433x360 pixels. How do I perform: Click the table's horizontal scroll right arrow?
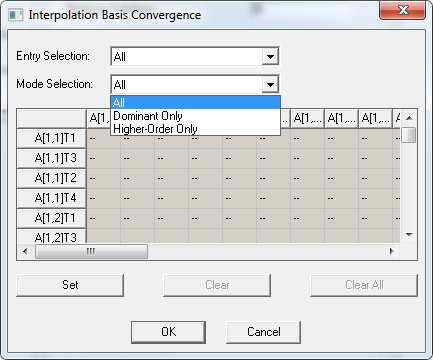tap(392, 251)
